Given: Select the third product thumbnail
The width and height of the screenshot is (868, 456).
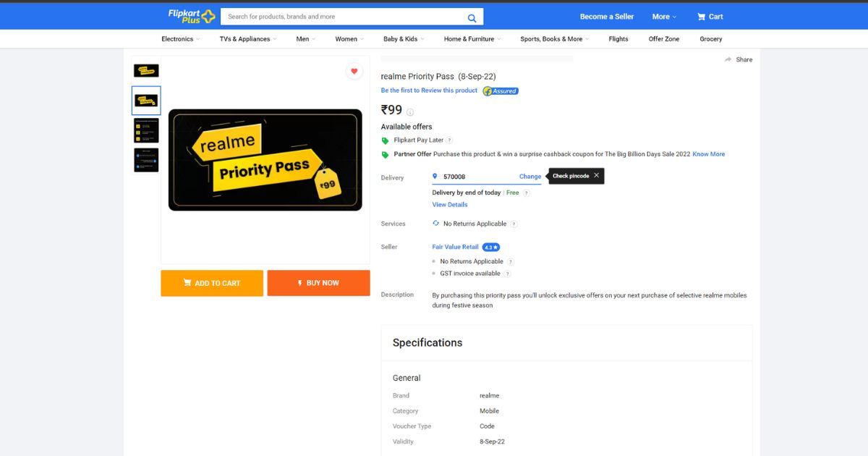Looking at the screenshot, I should [146, 131].
